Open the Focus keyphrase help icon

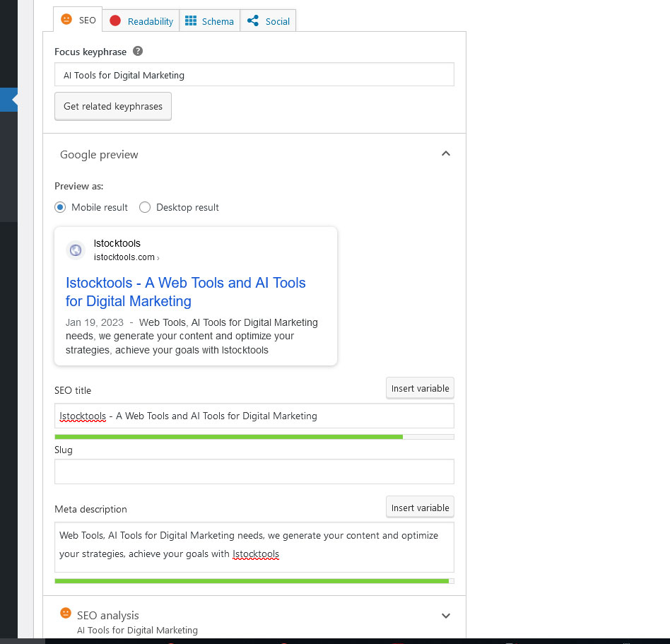tap(138, 52)
